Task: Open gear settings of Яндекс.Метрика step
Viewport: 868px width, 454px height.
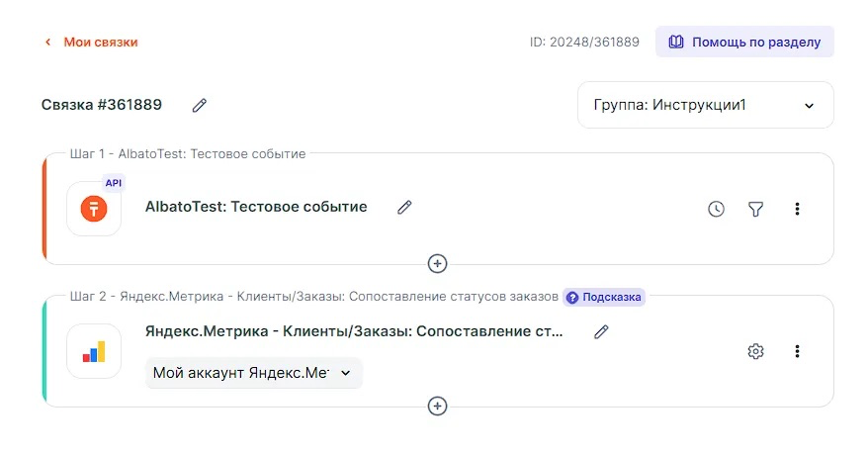Action: pos(755,351)
